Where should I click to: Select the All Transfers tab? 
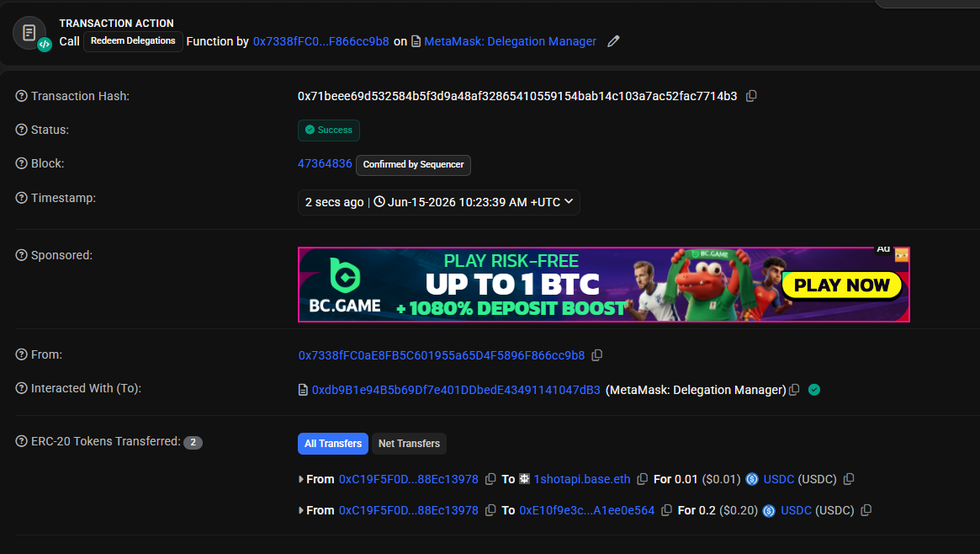pos(333,444)
